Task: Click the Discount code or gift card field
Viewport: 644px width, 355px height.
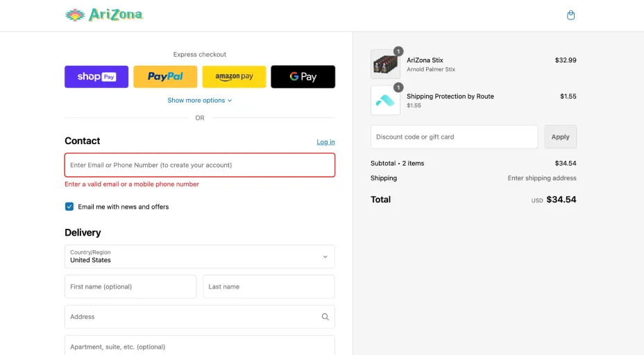Action: (x=455, y=137)
